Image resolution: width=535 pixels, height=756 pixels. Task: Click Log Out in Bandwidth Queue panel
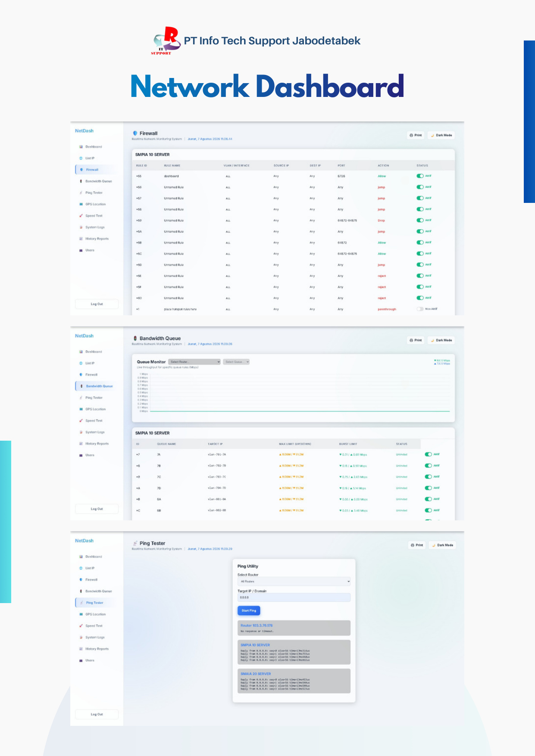pyautogui.click(x=97, y=509)
